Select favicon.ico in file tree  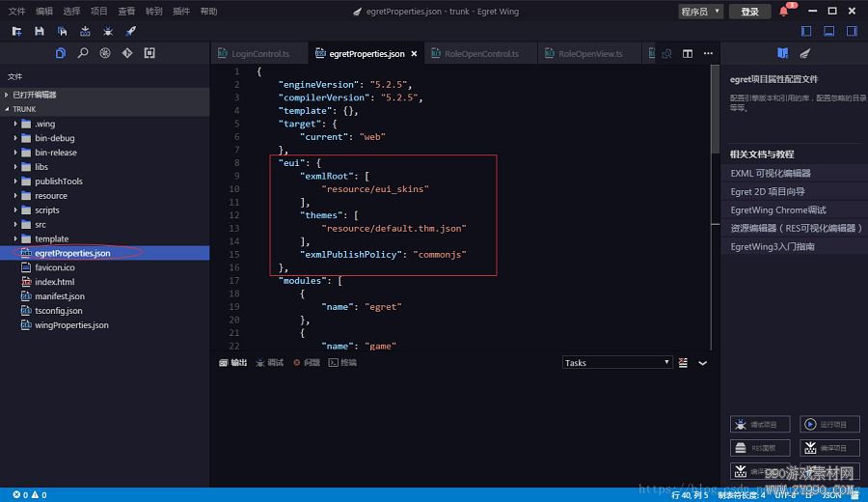coord(105,267)
